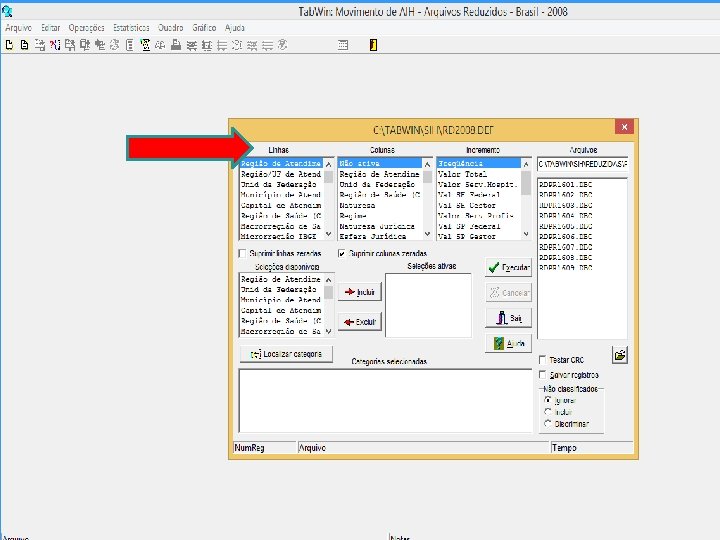Select Microrregião IBGE in Linhas list

pos(281,236)
